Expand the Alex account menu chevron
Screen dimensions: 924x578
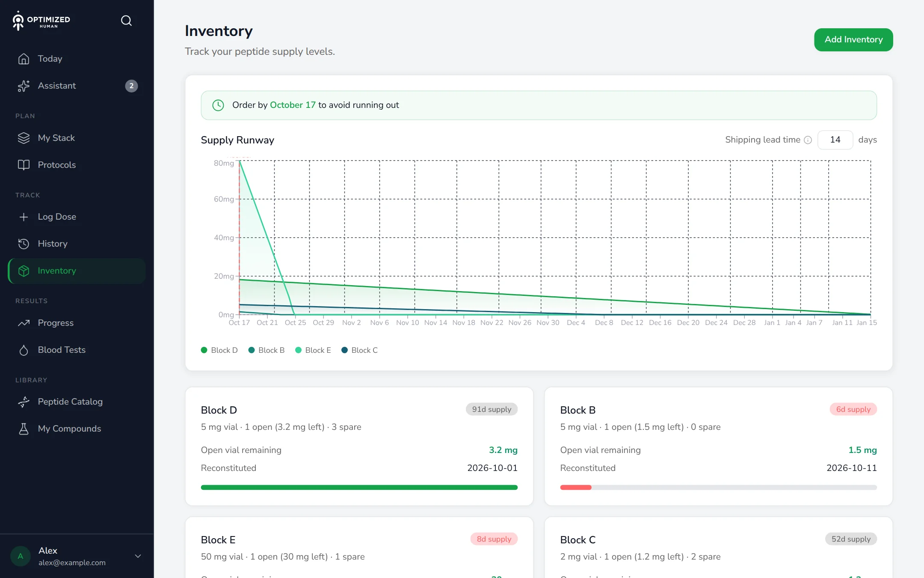click(x=138, y=556)
